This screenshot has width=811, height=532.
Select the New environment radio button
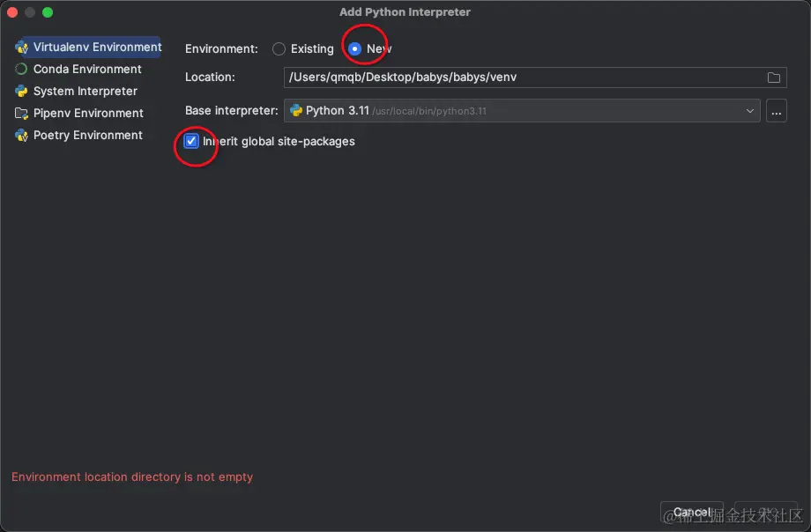click(354, 49)
